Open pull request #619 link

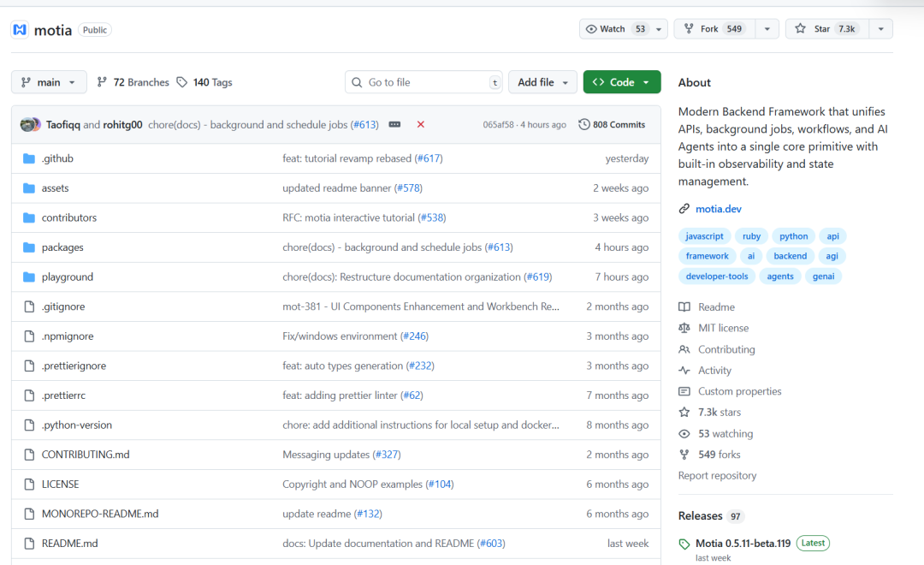click(x=538, y=277)
